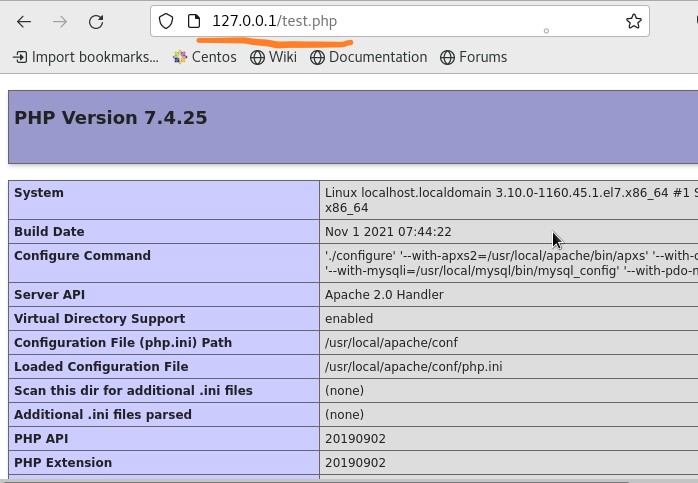Open the Wiki bookmark
The height and width of the screenshot is (483, 698).
[x=273, y=57]
